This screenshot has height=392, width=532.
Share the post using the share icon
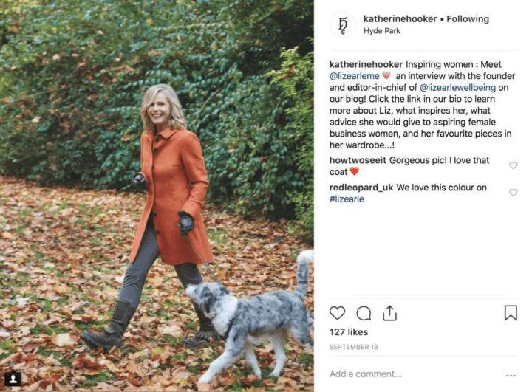pos(389,313)
